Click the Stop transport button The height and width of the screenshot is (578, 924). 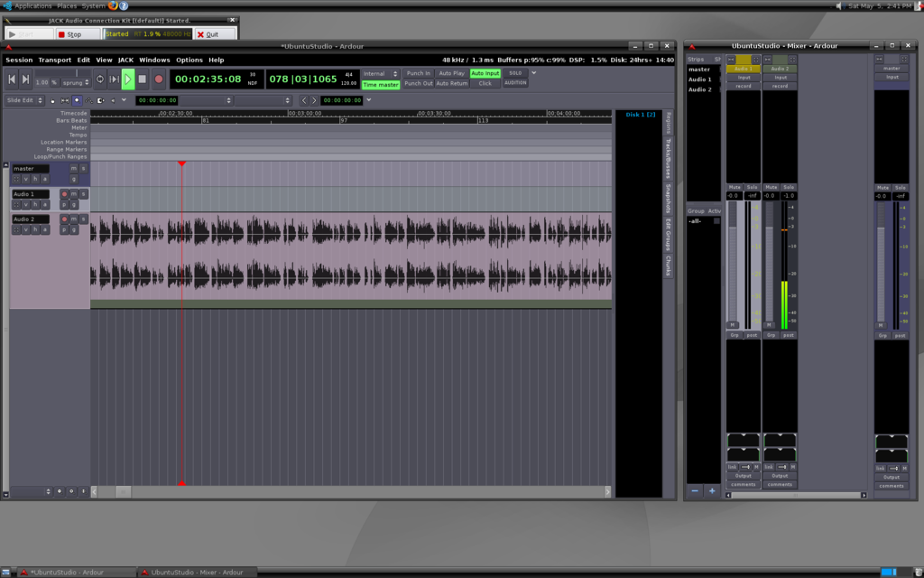tap(143, 79)
